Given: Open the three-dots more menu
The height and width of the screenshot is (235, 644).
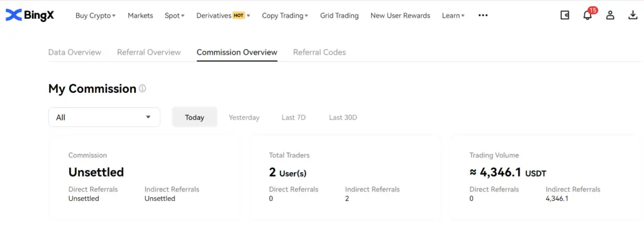Looking at the screenshot, I should [x=483, y=16].
